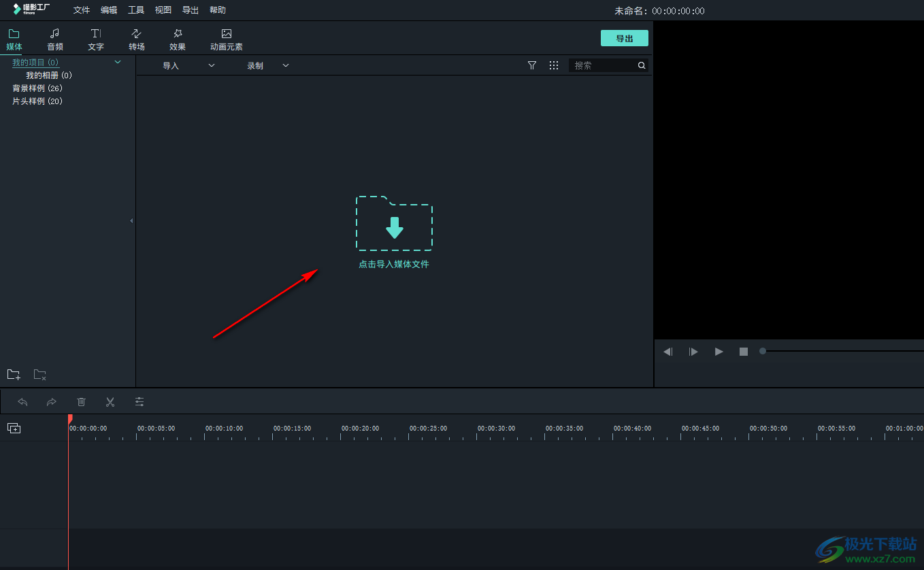This screenshot has height=570, width=924.
Task: Click the filter funnel icon
Action: 532,65
